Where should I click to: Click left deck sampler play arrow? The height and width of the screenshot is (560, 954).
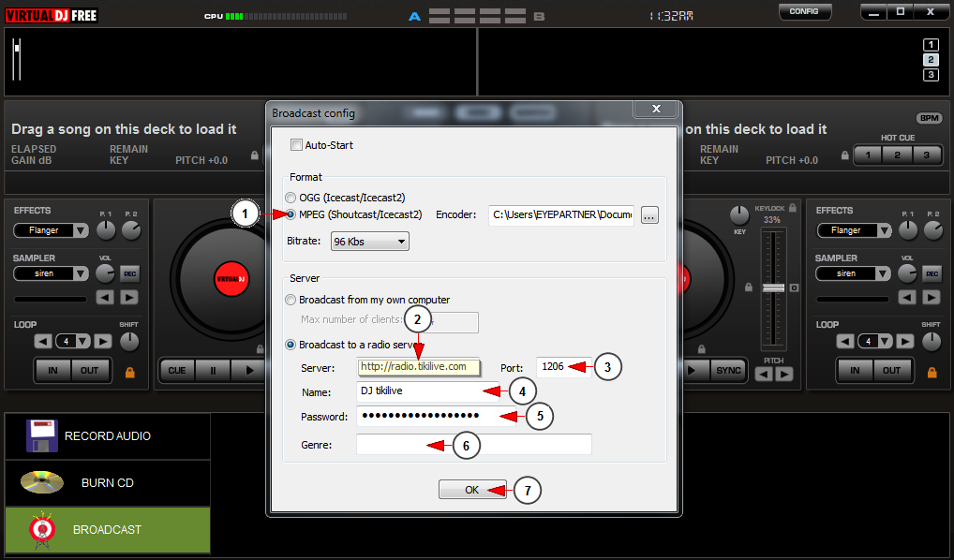(x=129, y=298)
